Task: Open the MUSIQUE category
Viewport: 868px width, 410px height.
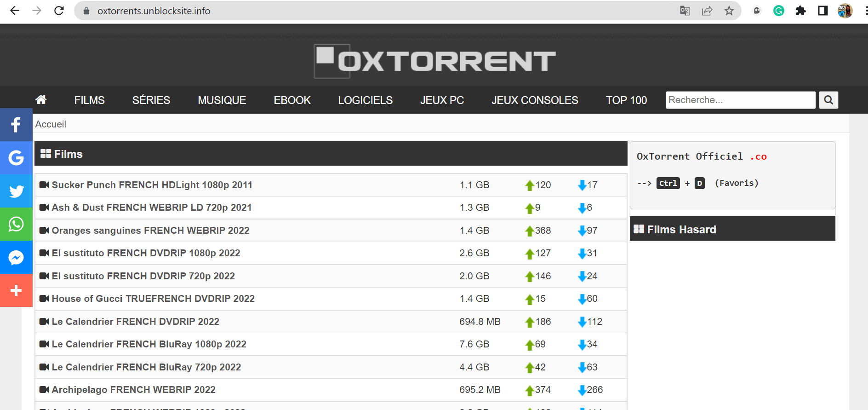Action: (222, 100)
